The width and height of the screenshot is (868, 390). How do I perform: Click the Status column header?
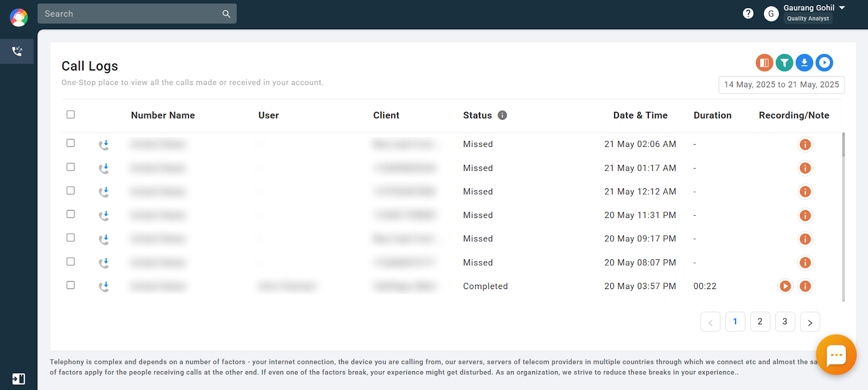point(477,115)
